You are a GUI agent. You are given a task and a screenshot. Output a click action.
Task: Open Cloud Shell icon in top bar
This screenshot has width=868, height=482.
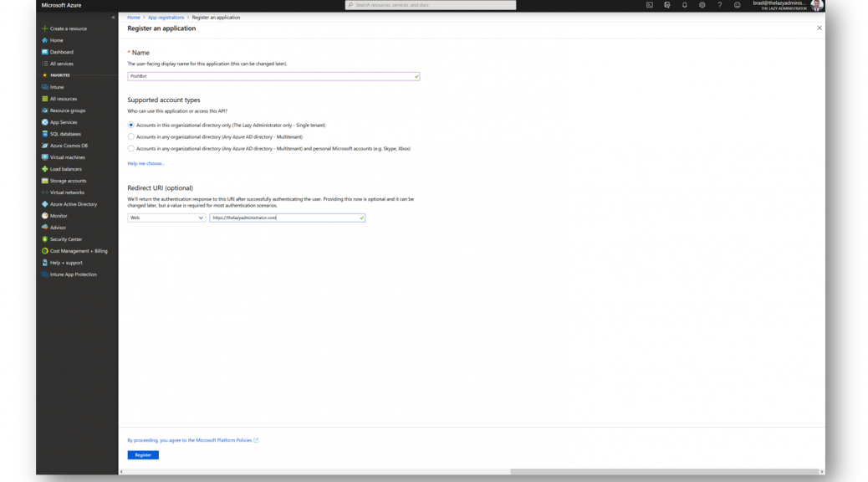pyautogui.click(x=650, y=5)
